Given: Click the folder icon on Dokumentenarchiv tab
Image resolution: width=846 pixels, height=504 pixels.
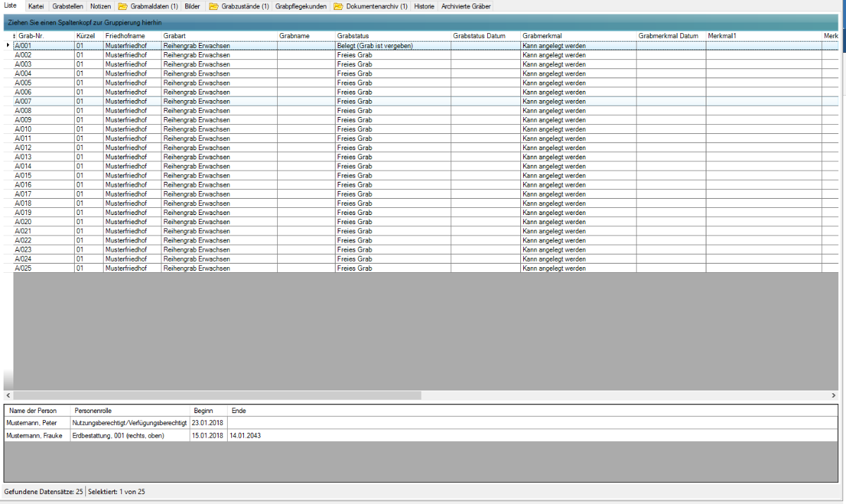Looking at the screenshot, I should [338, 6].
